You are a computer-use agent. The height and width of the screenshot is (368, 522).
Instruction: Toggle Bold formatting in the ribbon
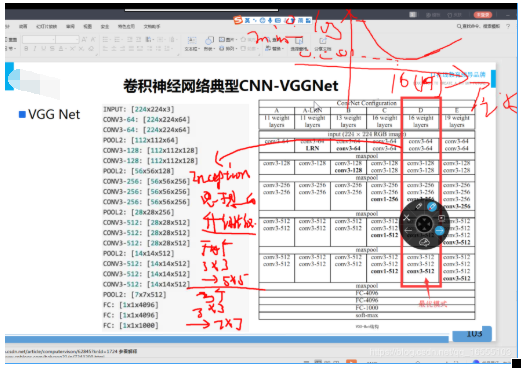(x=26, y=49)
